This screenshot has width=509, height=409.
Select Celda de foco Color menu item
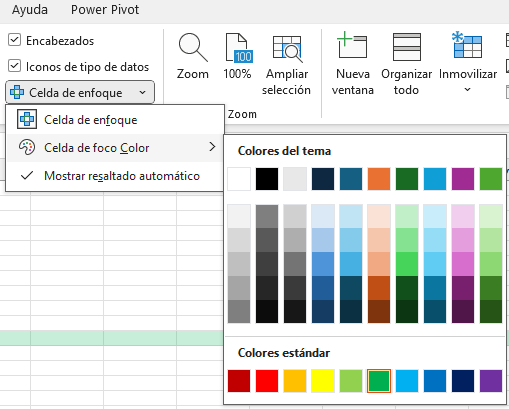[115, 148]
